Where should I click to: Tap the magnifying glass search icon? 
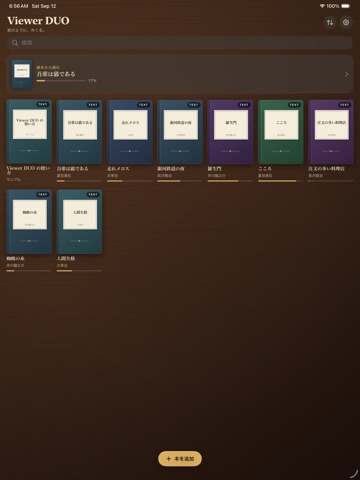[15, 43]
